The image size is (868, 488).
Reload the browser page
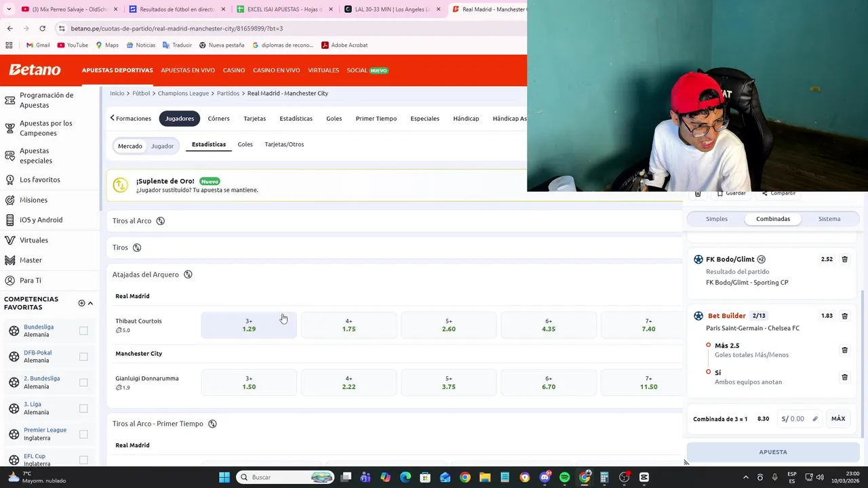(x=42, y=28)
